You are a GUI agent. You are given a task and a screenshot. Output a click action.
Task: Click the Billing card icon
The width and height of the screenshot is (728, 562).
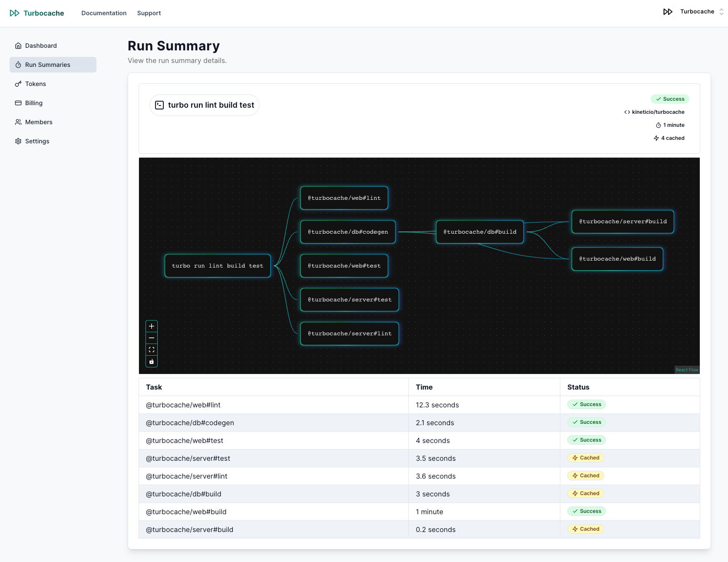(18, 103)
